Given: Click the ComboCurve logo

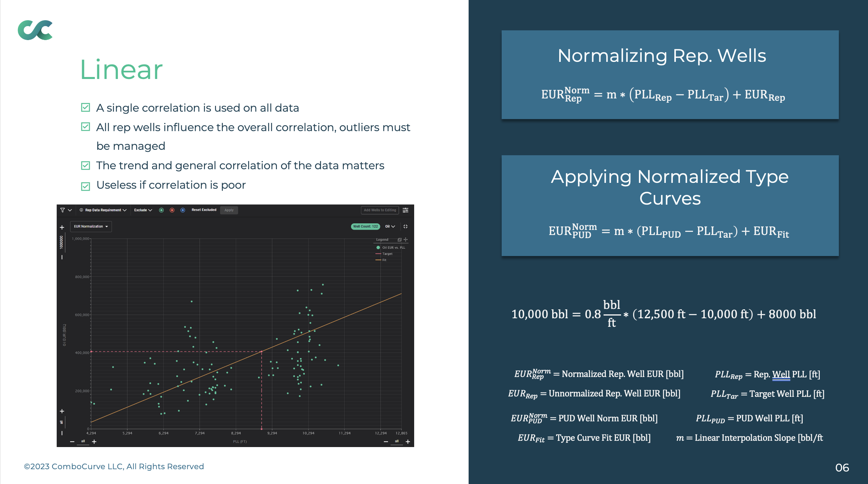Looking at the screenshot, I should [35, 30].
